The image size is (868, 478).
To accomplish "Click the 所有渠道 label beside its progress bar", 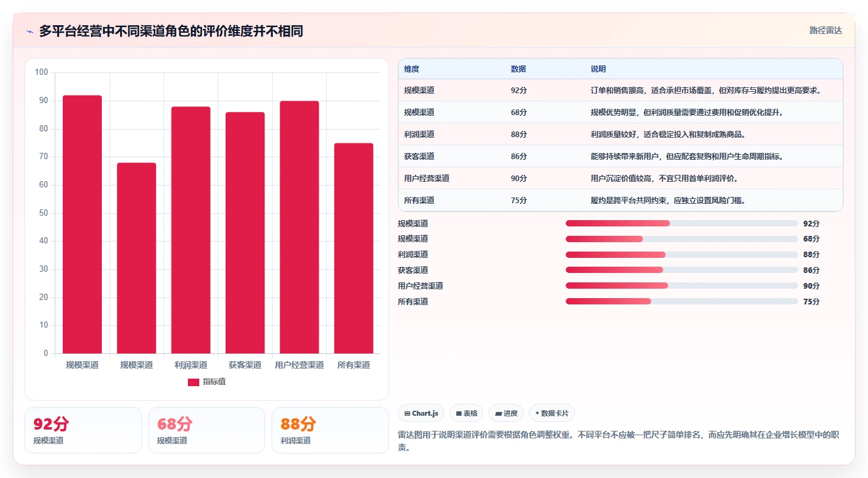I will (413, 302).
